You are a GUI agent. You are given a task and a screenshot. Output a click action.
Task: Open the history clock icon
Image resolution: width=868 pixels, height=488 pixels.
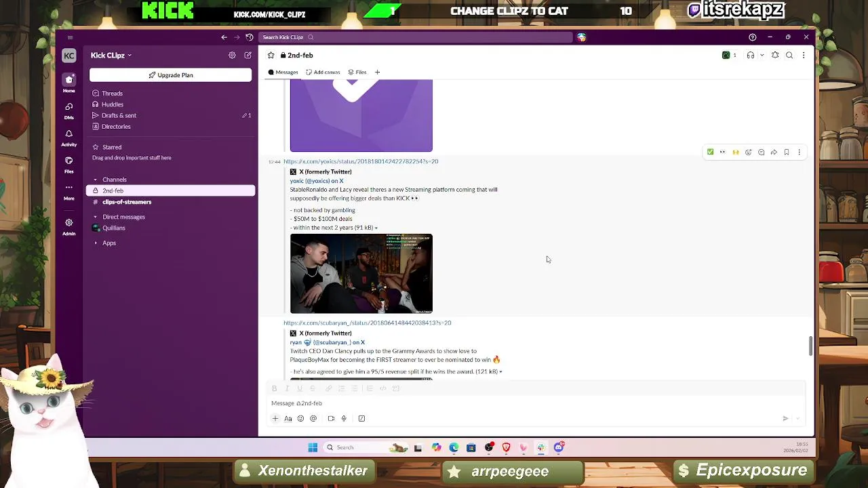coord(249,37)
